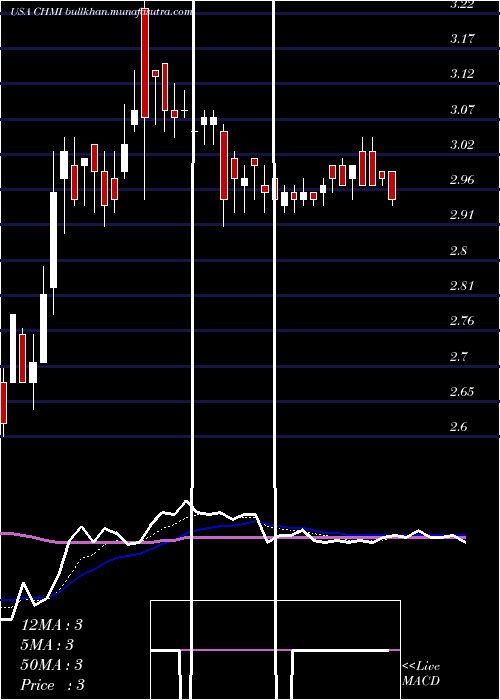
Task: Click the 3.17 price axis label
Action: (462, 39)
